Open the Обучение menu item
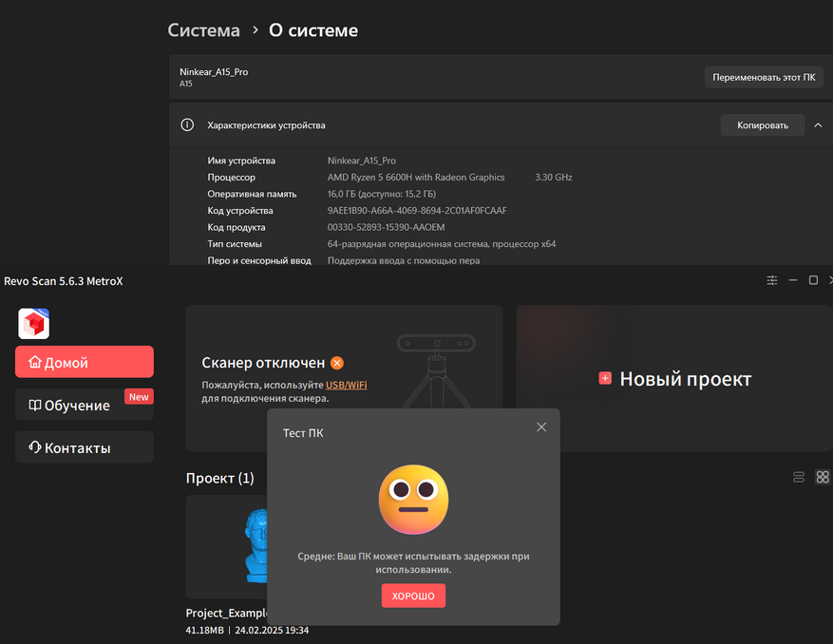 (x=85, y=405)
